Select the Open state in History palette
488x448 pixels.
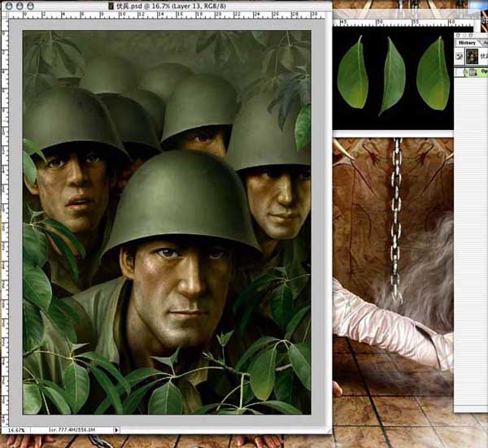click(x=476, y=72)
